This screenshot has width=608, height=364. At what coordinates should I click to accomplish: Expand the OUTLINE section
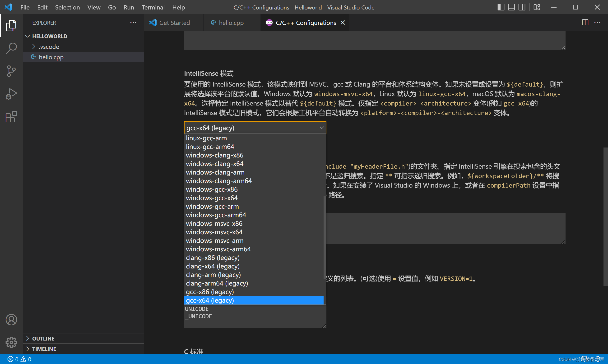(84, 338)
